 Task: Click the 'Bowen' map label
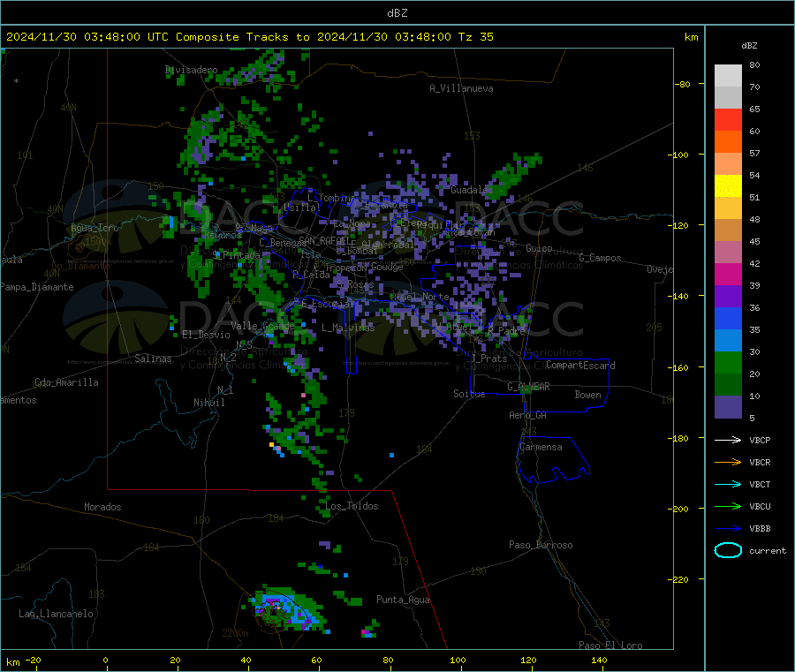pos(587,395)
